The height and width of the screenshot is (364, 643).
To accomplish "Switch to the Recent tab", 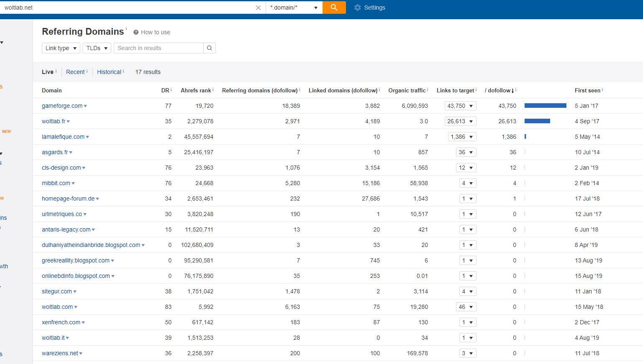I will point(75,72).
